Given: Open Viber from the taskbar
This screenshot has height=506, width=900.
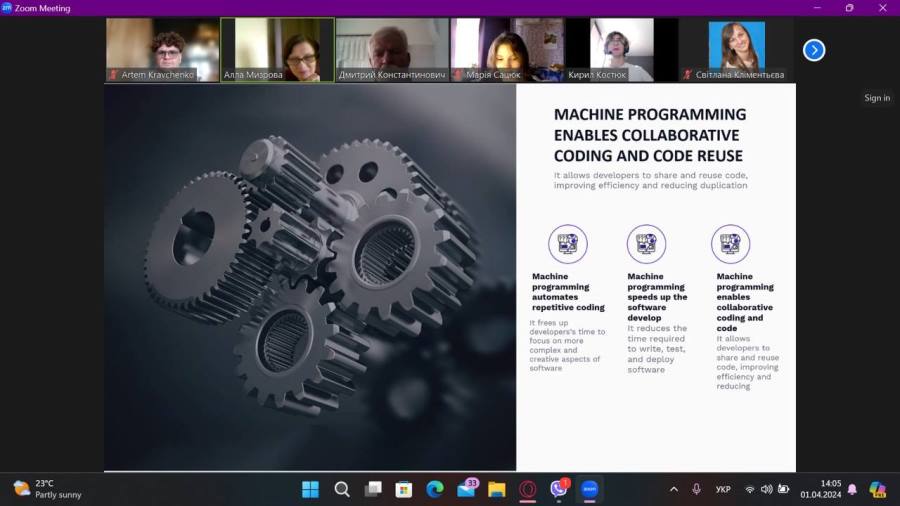Looking at the screenshot, I should coord(559,489).
